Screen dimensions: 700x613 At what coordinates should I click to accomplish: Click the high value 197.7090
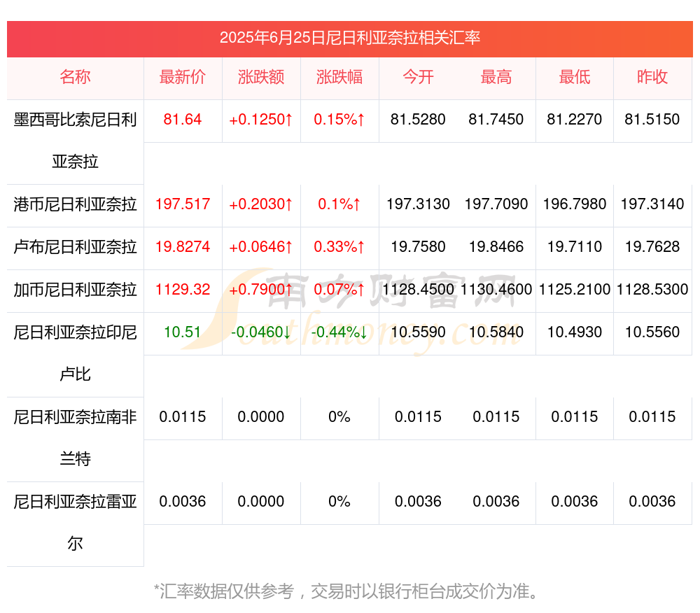[496, 204]
